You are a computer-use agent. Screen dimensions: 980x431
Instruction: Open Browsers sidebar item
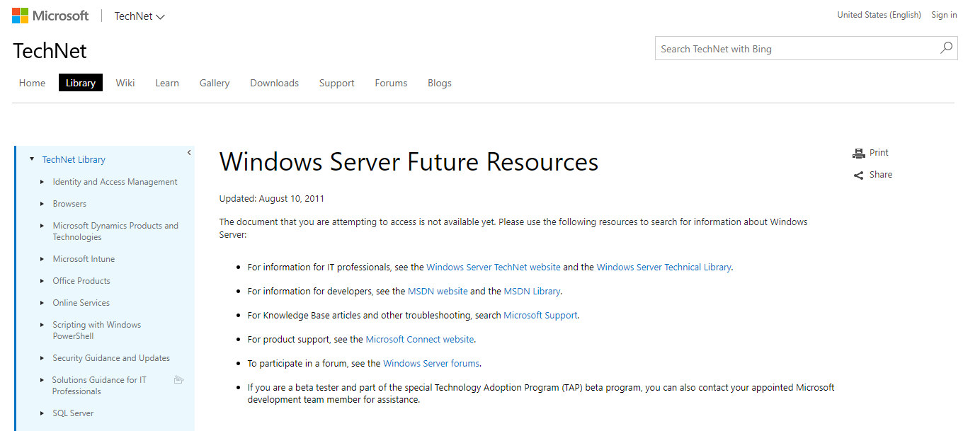pyautogui.click(x=69, y=204)
